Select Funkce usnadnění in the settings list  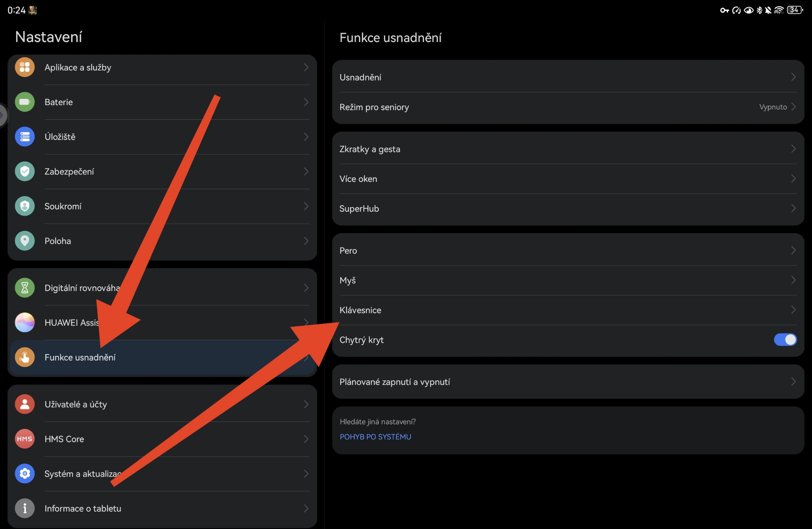80,357
